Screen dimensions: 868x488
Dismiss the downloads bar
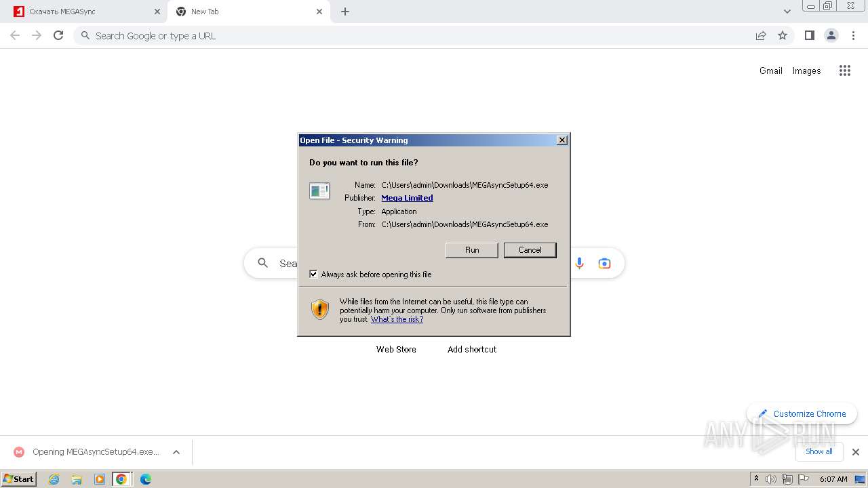[x=856, y=452]
